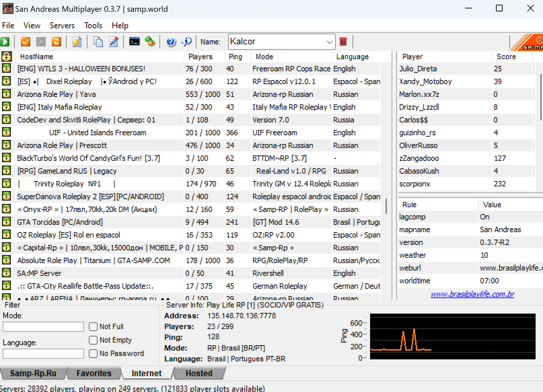This screenshot has width=543, height=392.
Task: Open Server Properties pencil icon
Action: tap(114, 42)
